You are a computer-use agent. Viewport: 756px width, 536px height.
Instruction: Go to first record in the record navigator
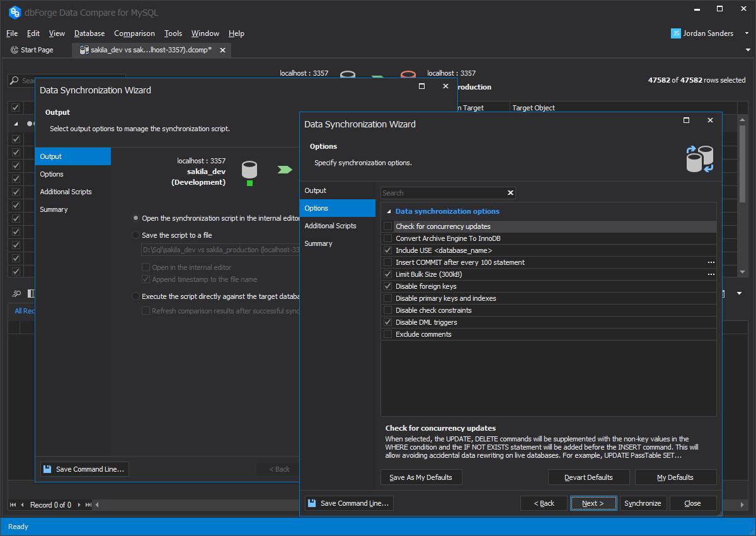point(13,505)
